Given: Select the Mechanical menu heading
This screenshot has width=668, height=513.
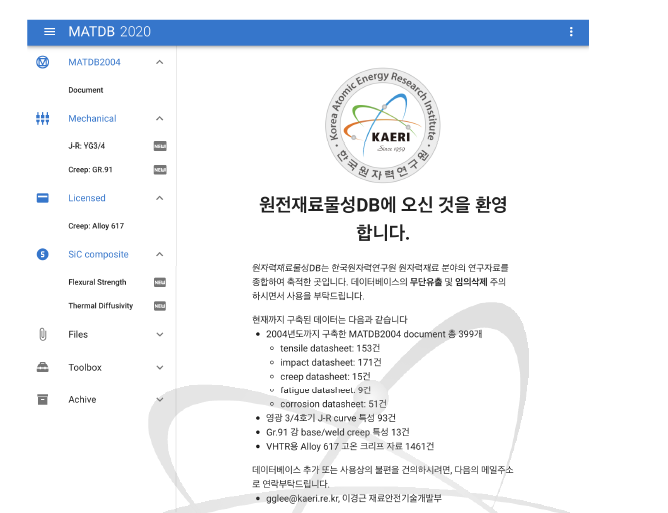Looking at the screenshot, I should click(92, 118).
